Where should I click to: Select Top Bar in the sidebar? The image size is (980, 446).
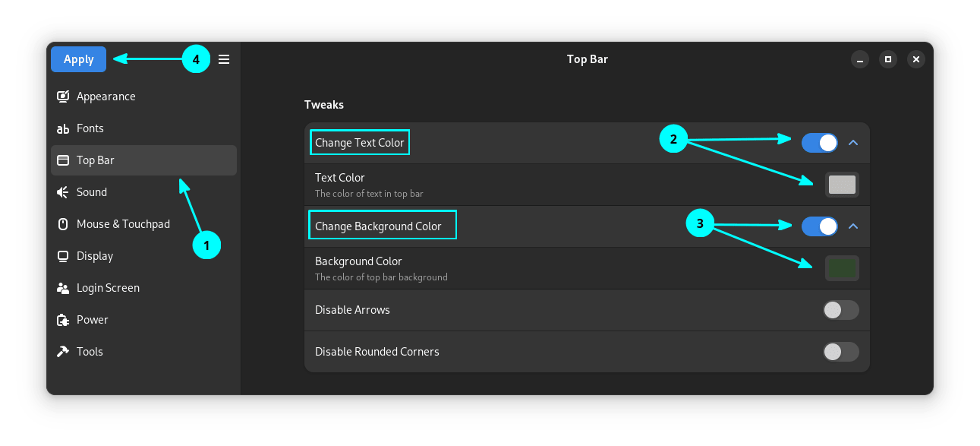coord(143,160)
